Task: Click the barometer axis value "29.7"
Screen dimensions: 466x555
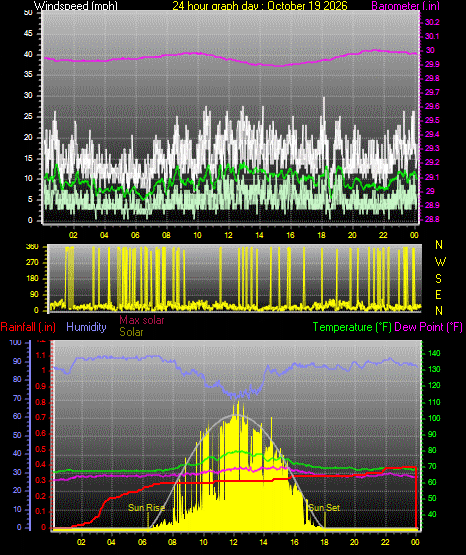Action: [x=432, y=92]
